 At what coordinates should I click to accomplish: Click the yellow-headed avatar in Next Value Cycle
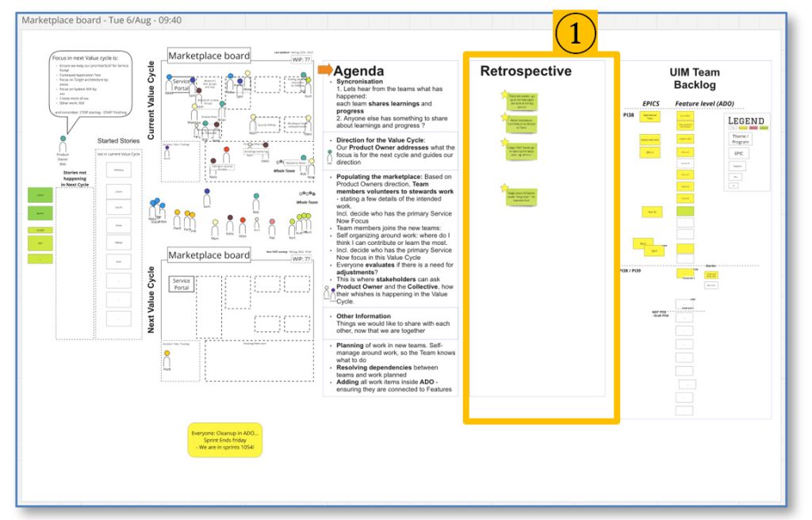167,359
